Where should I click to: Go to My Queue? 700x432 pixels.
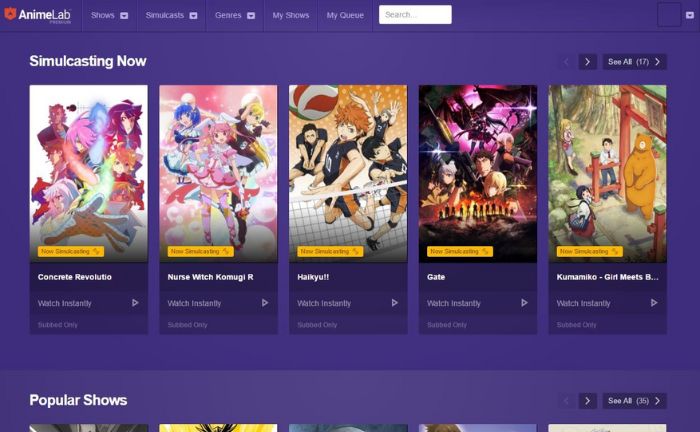[345, 15]
